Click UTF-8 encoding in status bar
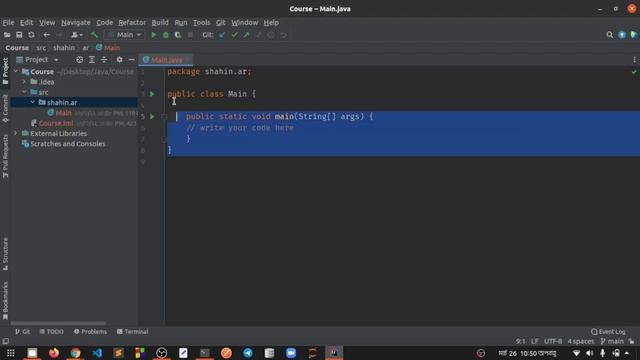Screen dimensions: 640x360 click(x=553, y=341)
